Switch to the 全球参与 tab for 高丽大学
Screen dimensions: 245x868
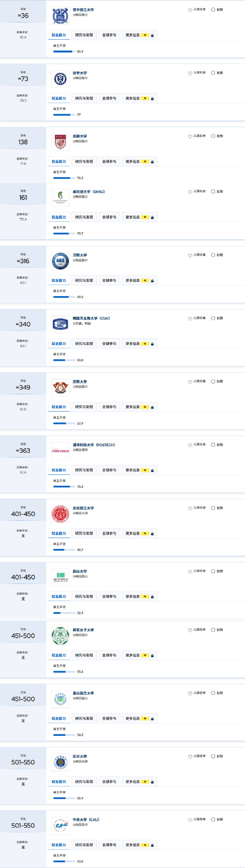[109, 162]
